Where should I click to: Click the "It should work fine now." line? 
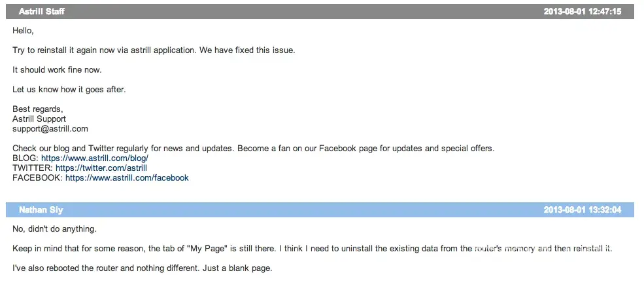pyautogui.click(x=57, y=70)
